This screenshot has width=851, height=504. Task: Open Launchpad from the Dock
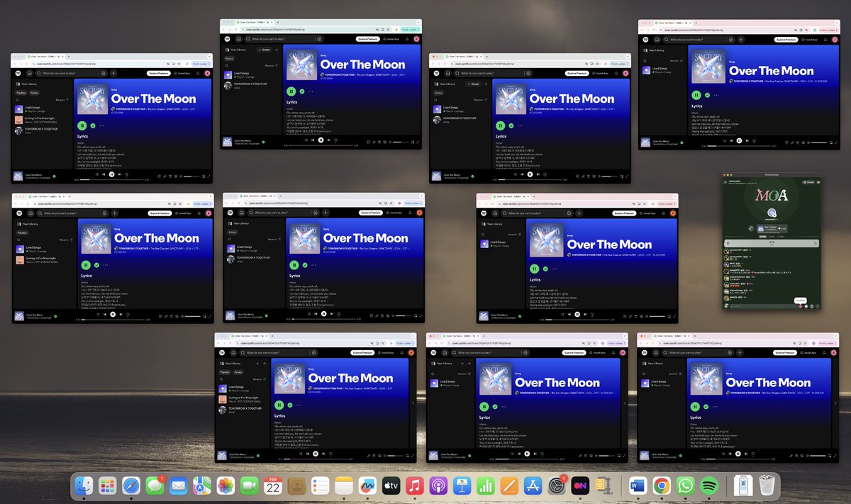pyautogui.click(x=108, y=486)
